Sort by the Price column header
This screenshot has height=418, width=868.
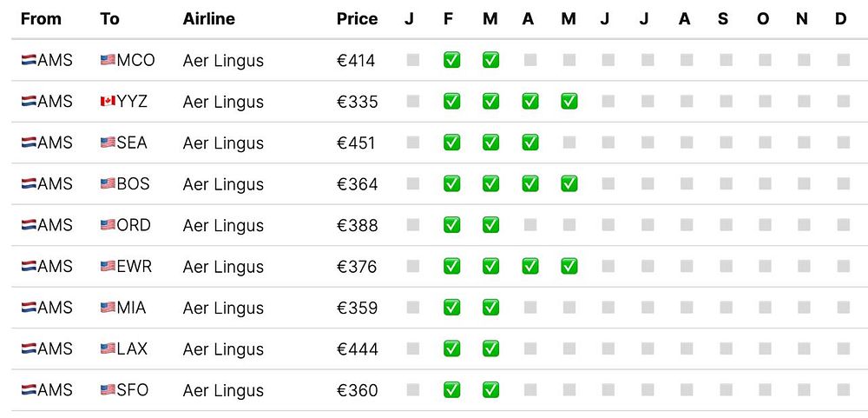pyautogui.click(x=357, y=18)
